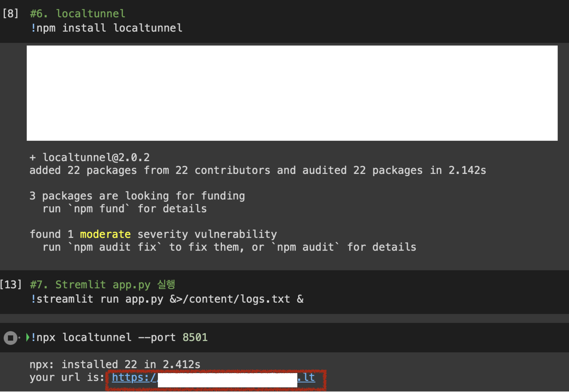The height and width of the screenshot is (392, 569).
Task: Click the [13] execution count indicator
Action: [x=11, y=285]
